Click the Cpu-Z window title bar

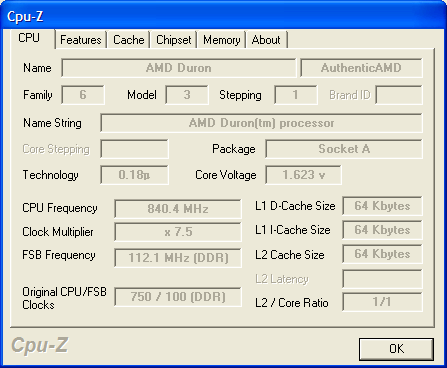click(223, 16)
